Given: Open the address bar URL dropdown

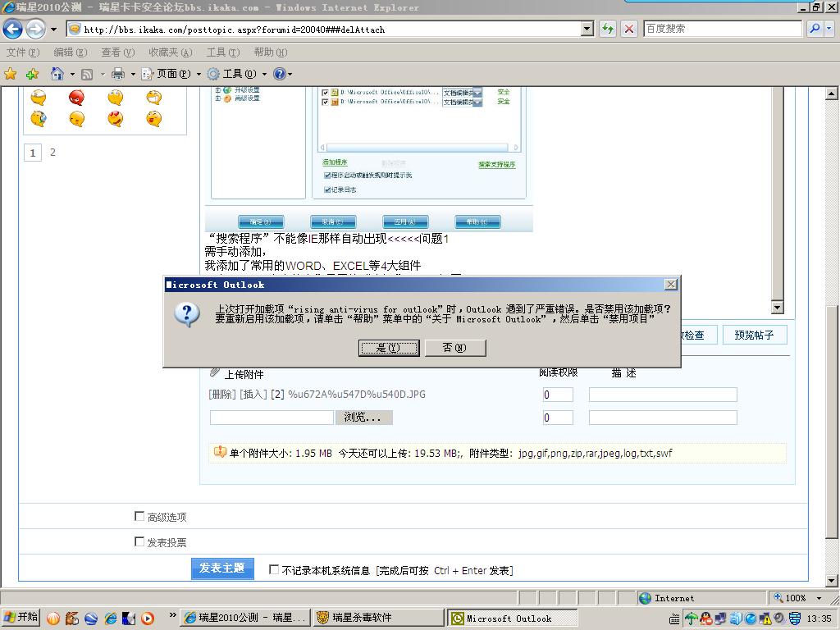Looking at the screenshot, I should coord(587,29).
